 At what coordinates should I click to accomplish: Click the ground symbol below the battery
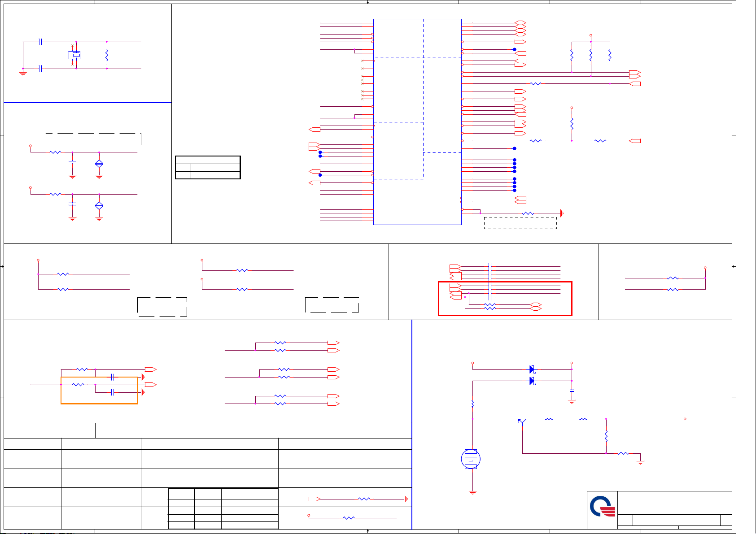pos(472,493)
